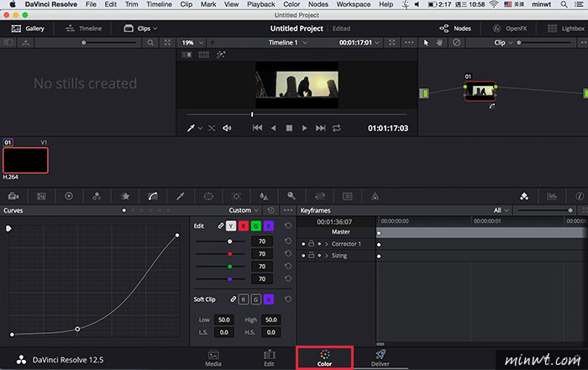Screen dimensions: 588x370
Task: Play the clip in reverse
Action: pyautogui.click(x=273, y=129)
